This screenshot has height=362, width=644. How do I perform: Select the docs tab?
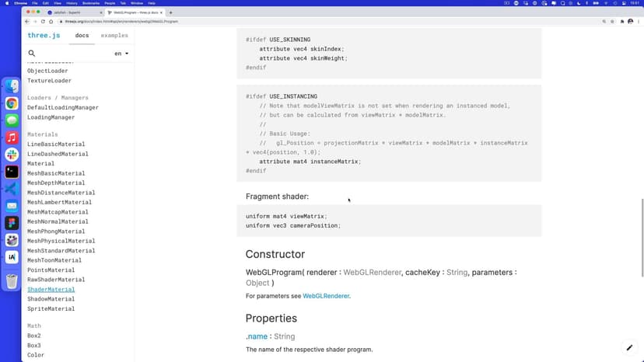click(x=82, y=36)
